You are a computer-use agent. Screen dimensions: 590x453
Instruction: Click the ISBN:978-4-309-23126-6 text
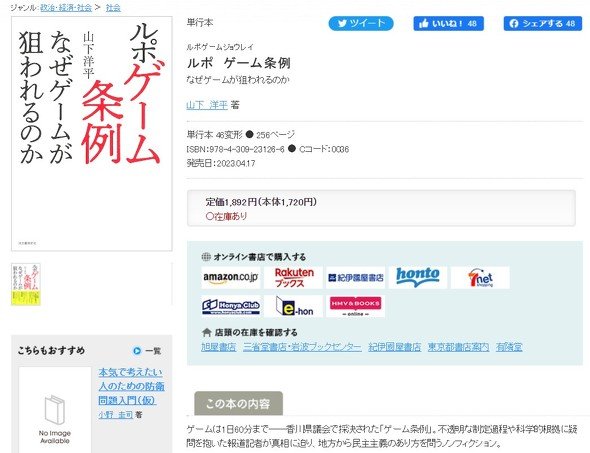(236, 149)
